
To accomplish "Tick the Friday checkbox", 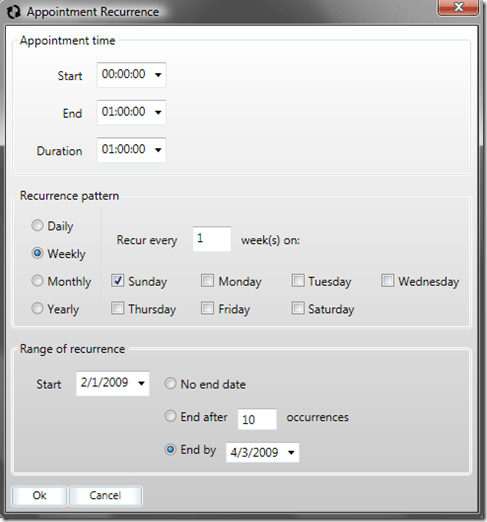I will coord(207,308).
